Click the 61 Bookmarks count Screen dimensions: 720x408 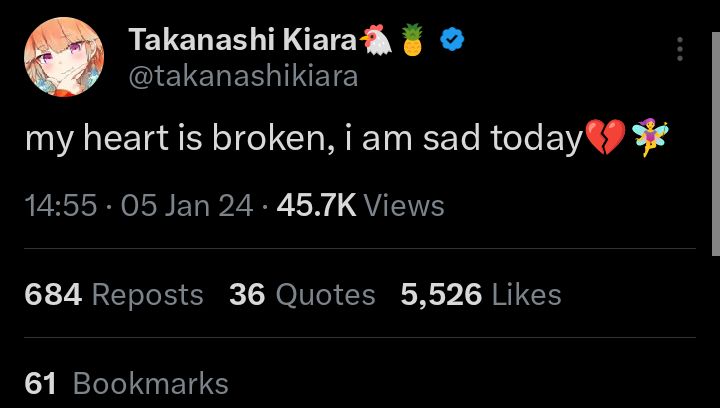click(126, 383)
